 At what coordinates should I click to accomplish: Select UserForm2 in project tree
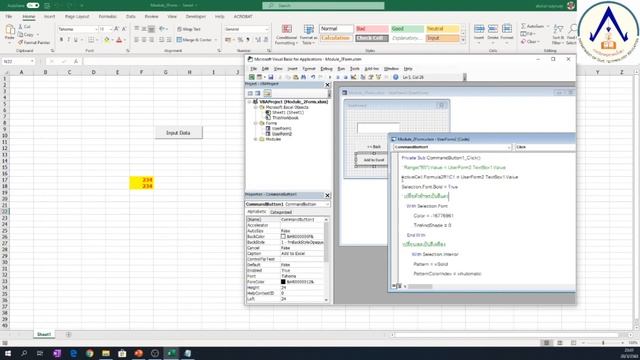281,133
